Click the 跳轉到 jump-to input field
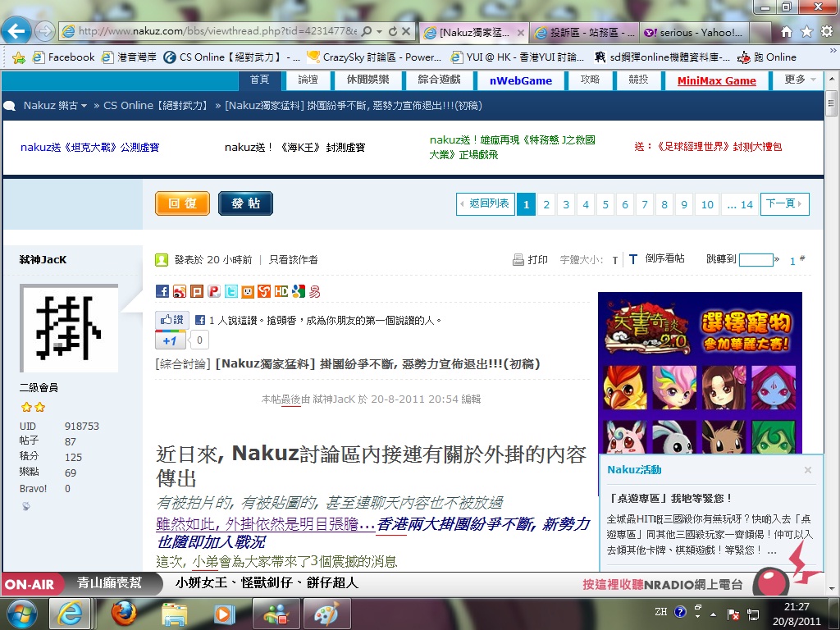The height and width of the screenshot is (630, 840). tap(756, 260)
